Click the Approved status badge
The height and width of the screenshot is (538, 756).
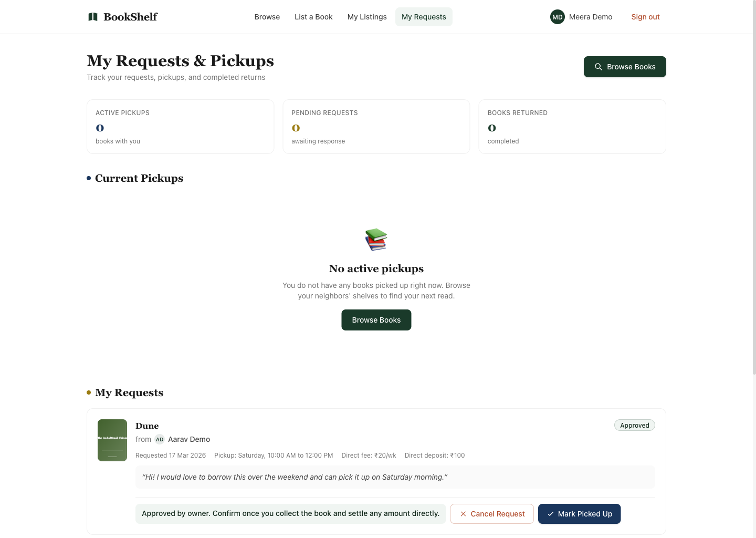[634, 426]
